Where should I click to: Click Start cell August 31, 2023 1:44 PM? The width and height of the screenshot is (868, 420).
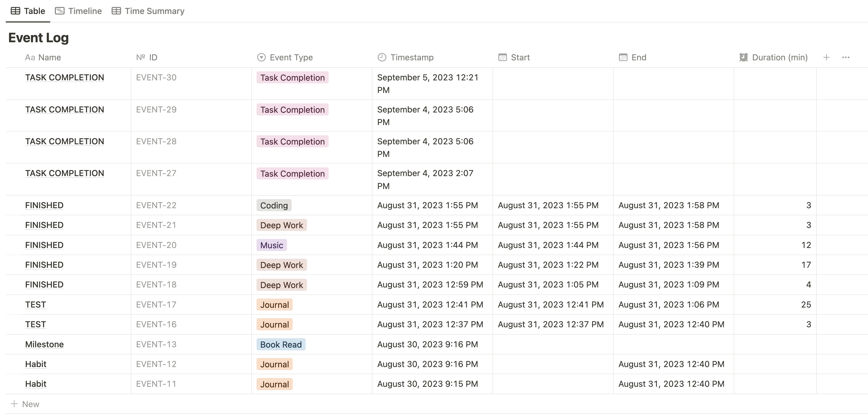pos(548,245)
